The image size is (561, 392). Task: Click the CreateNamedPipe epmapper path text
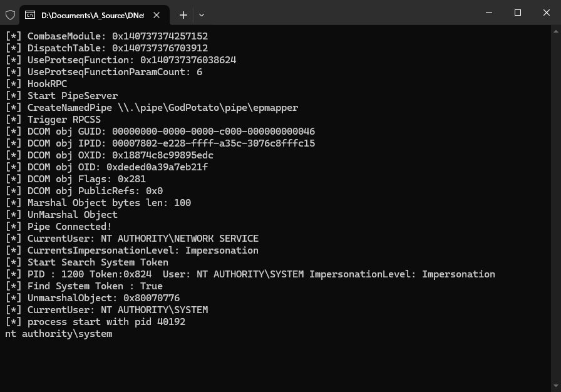pyautogui.click(x=208, y=108)
